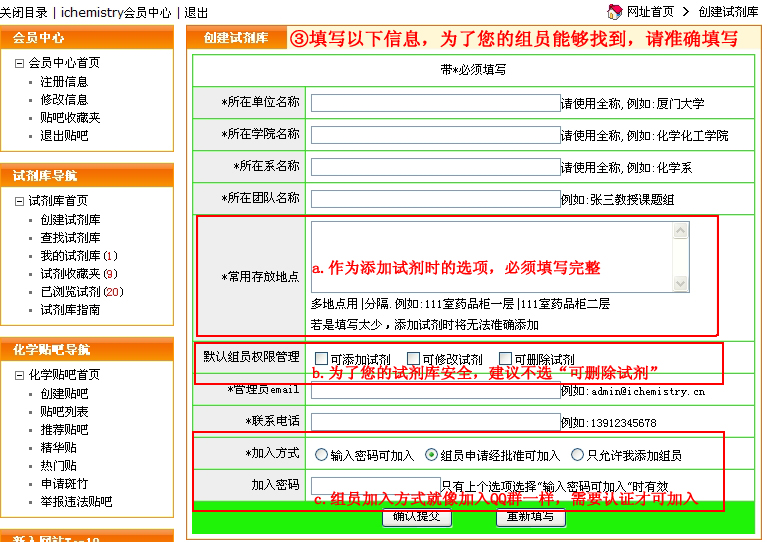Collapse the 会员中心首页 tree node
The width and height of the screenshot is (767, 542).
(19, 63)
